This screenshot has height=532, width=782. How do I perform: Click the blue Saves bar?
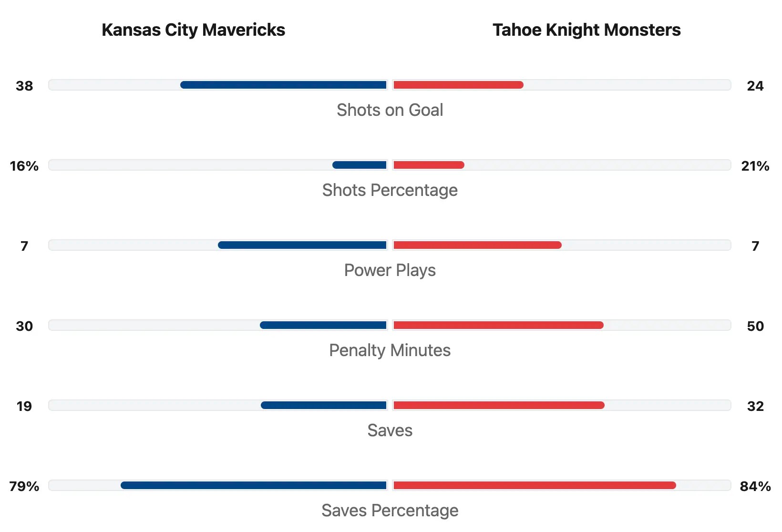323,406
